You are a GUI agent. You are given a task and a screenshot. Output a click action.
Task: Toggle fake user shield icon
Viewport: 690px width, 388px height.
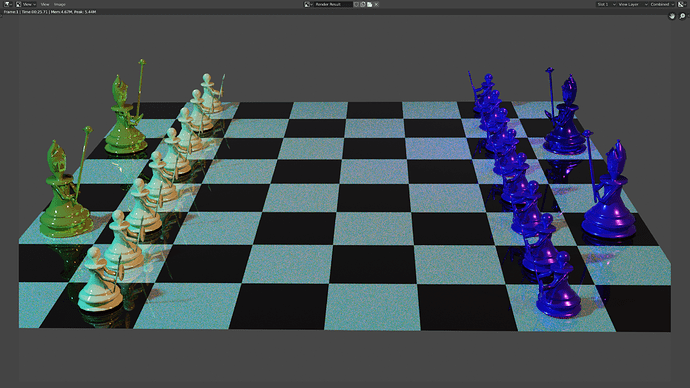point(356,4)
